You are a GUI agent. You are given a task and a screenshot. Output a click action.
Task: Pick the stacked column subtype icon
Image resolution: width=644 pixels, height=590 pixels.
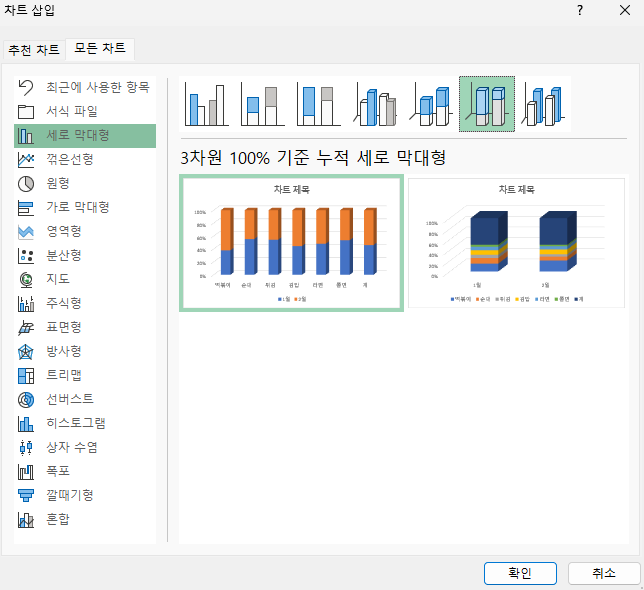(263, 104)
